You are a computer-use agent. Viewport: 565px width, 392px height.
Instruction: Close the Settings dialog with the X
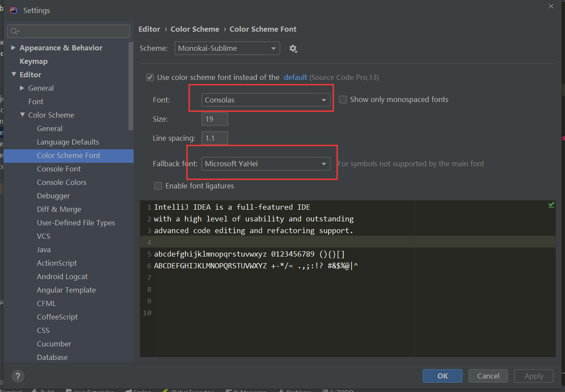551,6
